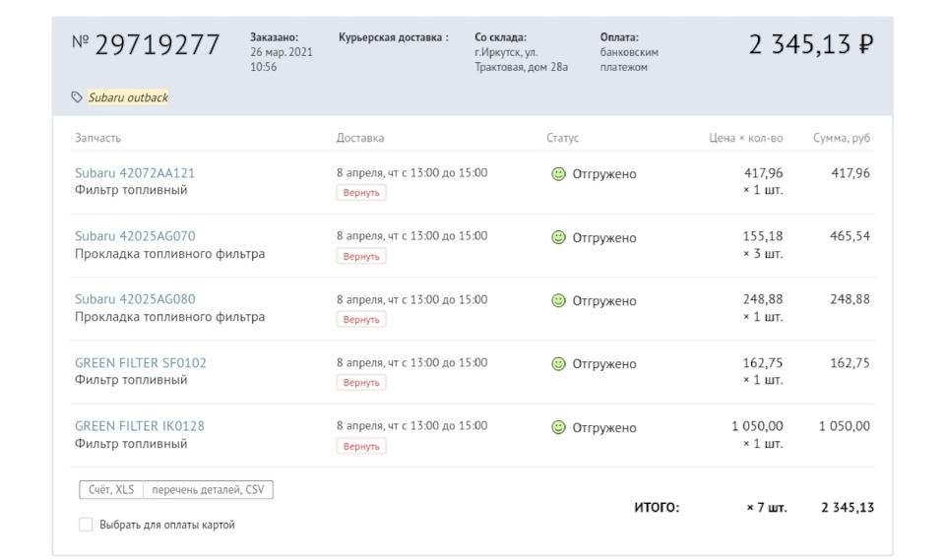Screen dimensions: 945x560
Task: Tick the 'Выбрать для оплаты картой' checkbox
Action: pos(86,525)
